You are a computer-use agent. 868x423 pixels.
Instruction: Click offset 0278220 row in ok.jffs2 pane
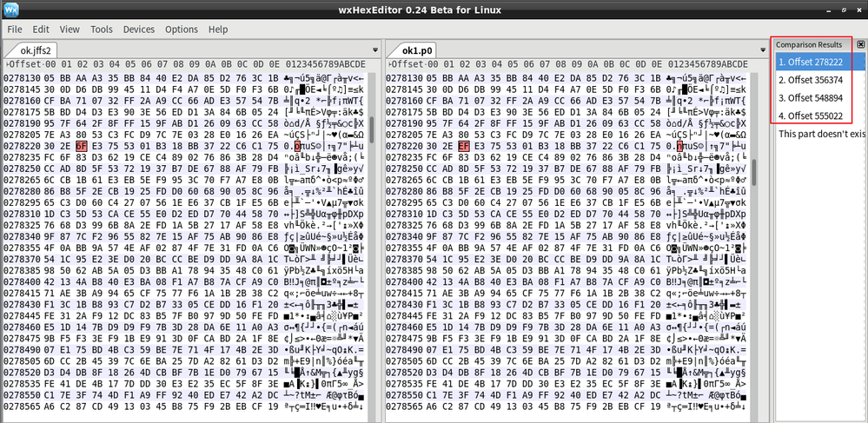coord(20,146)
